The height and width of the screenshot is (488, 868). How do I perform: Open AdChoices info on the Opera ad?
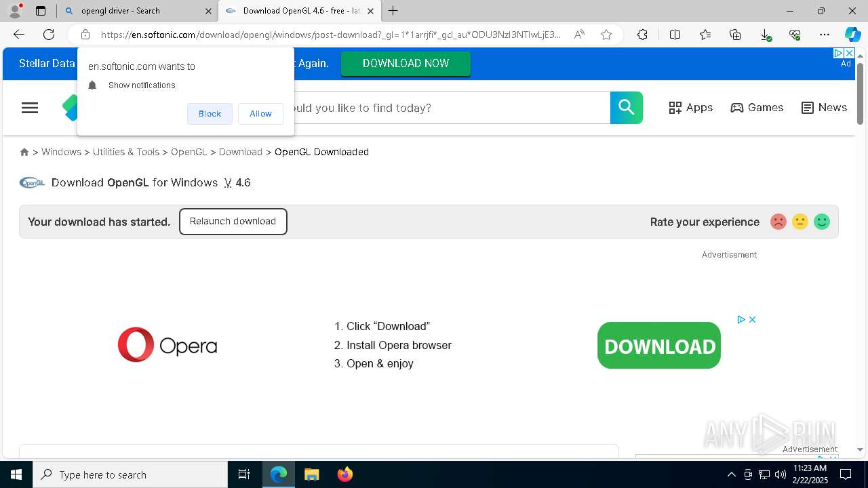(x=741, y=319)
